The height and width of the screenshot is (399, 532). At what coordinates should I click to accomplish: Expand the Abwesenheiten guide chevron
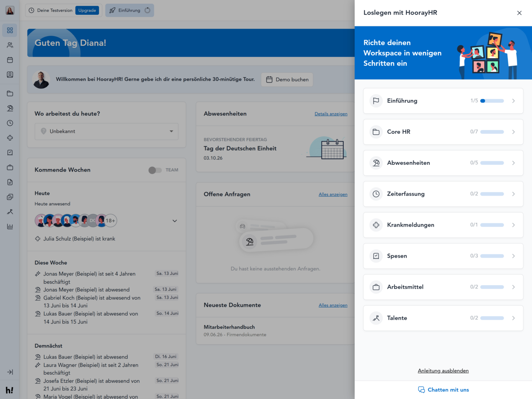[514, 163]
